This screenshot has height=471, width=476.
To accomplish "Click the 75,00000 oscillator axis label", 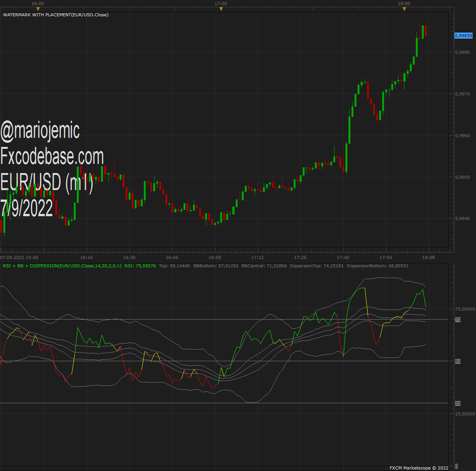I will [465, 309].
